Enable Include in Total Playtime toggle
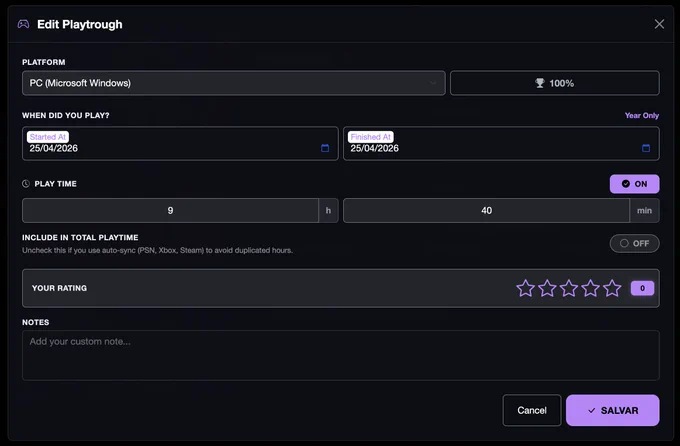 pos(634,243)
